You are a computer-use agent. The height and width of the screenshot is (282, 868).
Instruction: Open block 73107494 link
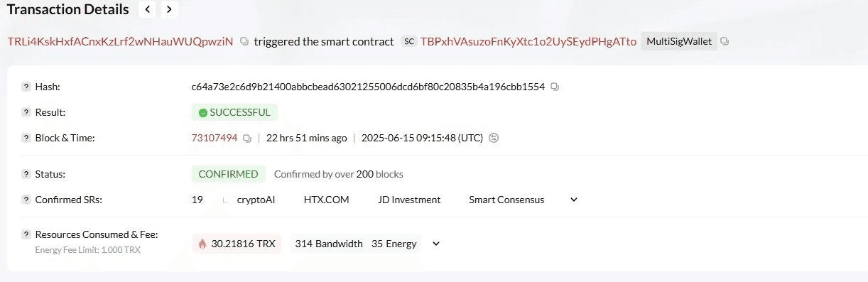(215, 138)
